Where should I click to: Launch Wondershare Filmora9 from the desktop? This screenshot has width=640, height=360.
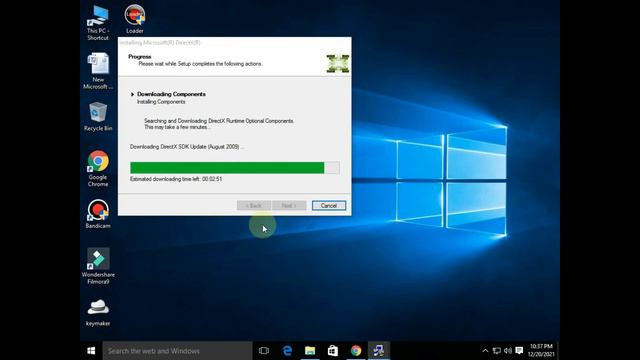98,266
